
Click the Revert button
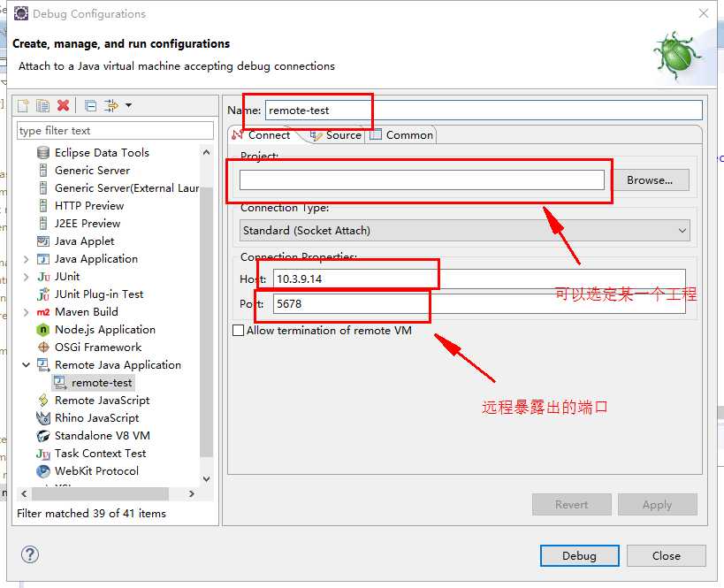(x=572, y=504)
